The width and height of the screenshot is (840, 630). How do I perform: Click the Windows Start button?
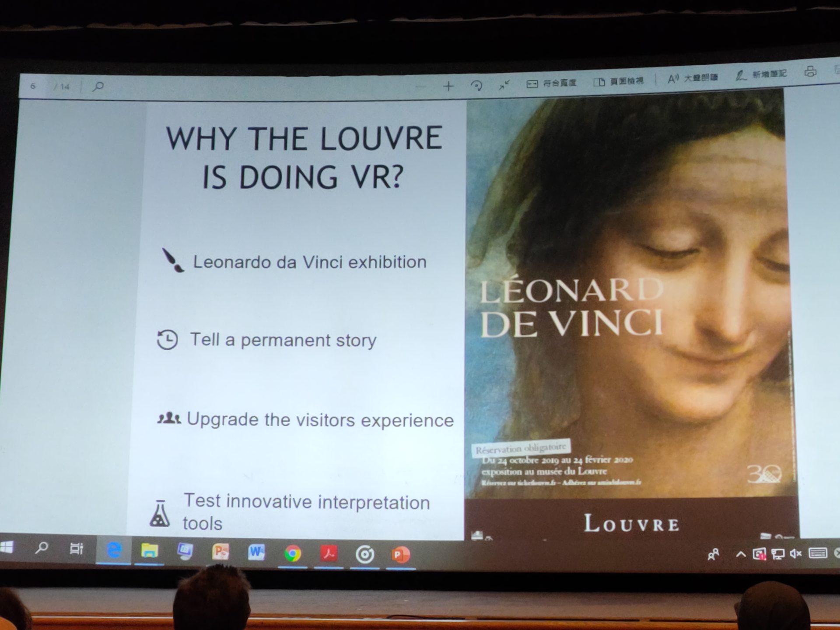pyautogui.click(x=6, y=547)
